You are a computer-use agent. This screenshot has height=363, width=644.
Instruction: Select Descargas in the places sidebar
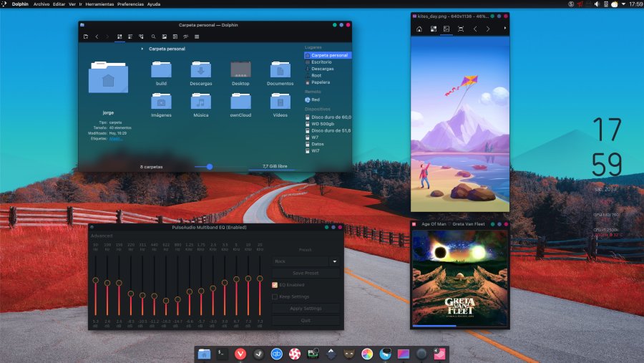[x=328, y=69]
